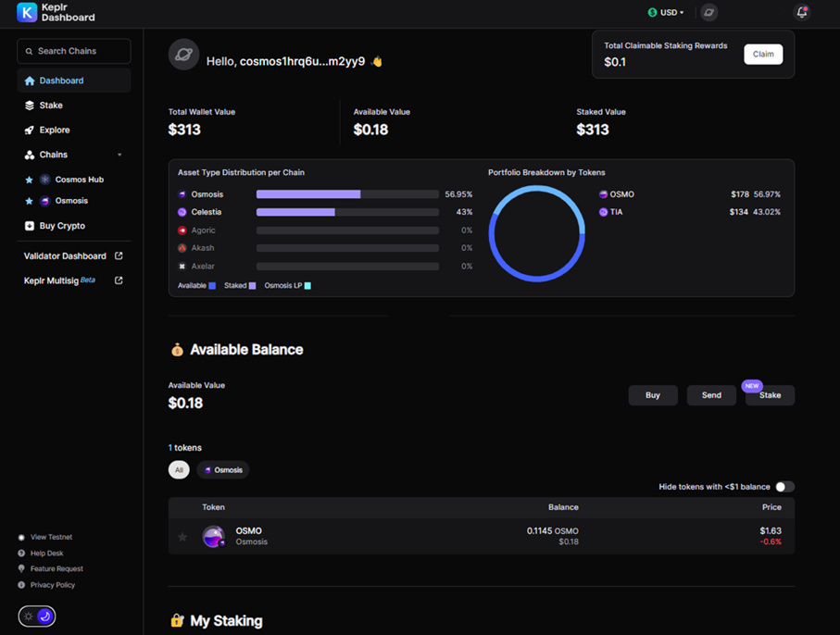Open the Dashboard menu item

(x=74, y=81)
